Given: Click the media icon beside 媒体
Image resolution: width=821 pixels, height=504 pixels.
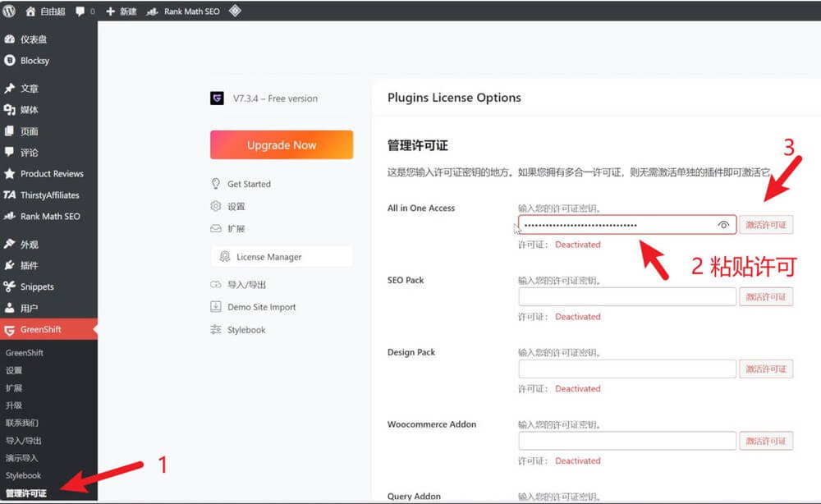Looking at the screenshot, I should click(x=9, y=109).
